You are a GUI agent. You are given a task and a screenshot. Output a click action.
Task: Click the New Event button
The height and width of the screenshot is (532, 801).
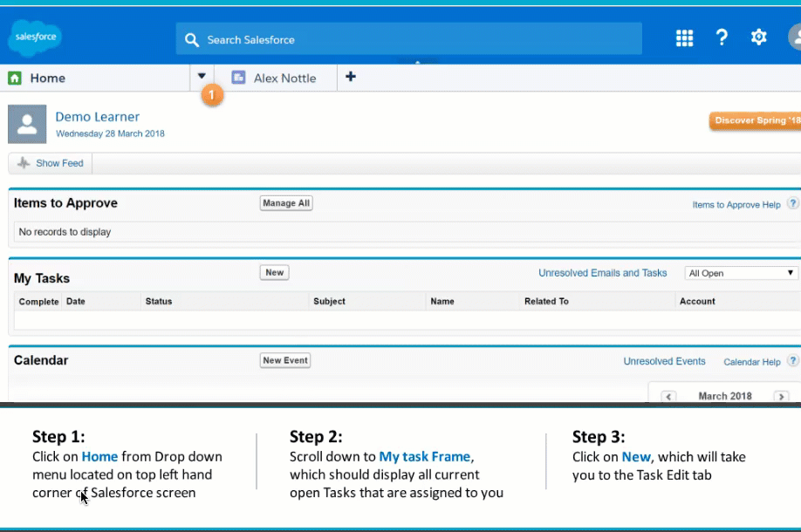(285, 360)
